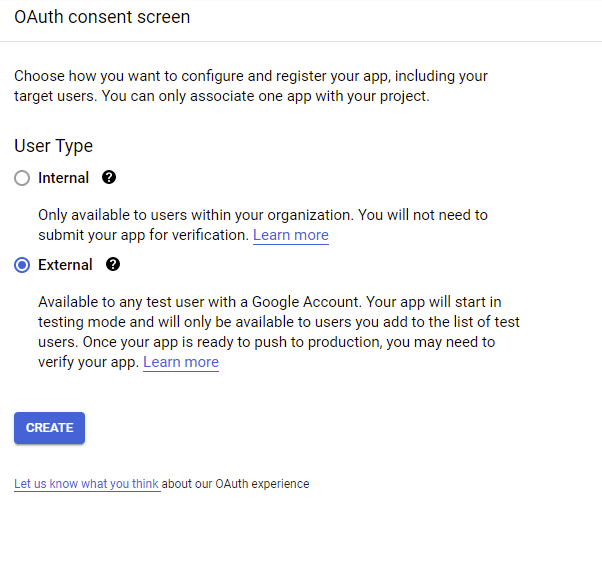Click the 'Available to any test user' description text
Screen dimensions: 602x566
(180, 302)
